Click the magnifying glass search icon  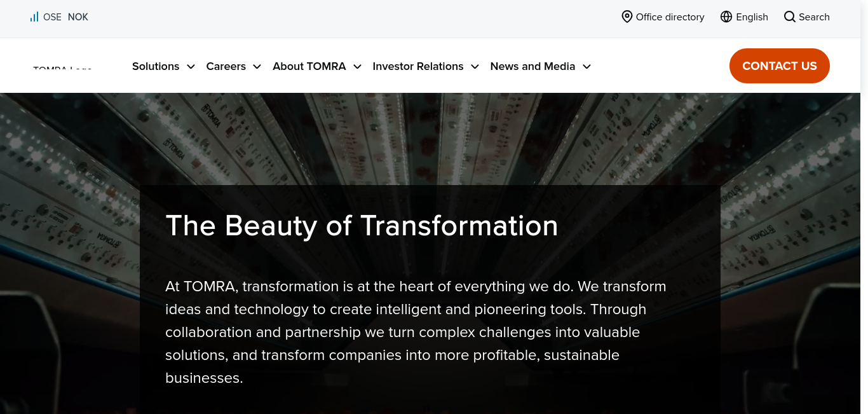click(x=790, y=17)
